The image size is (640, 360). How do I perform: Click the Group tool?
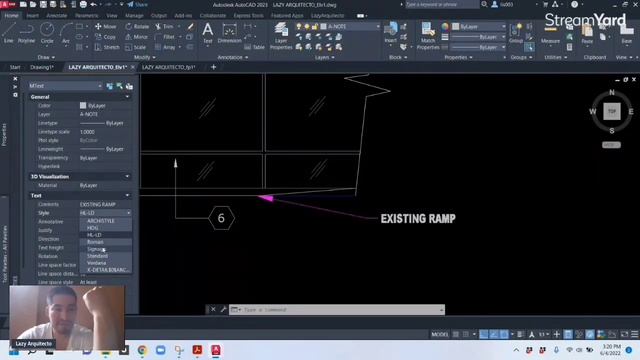pos(516,33)
